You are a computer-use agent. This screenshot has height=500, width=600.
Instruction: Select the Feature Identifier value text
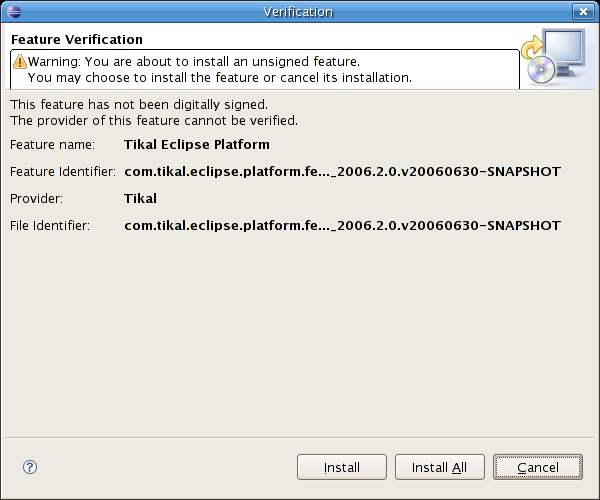click(342, 171)
